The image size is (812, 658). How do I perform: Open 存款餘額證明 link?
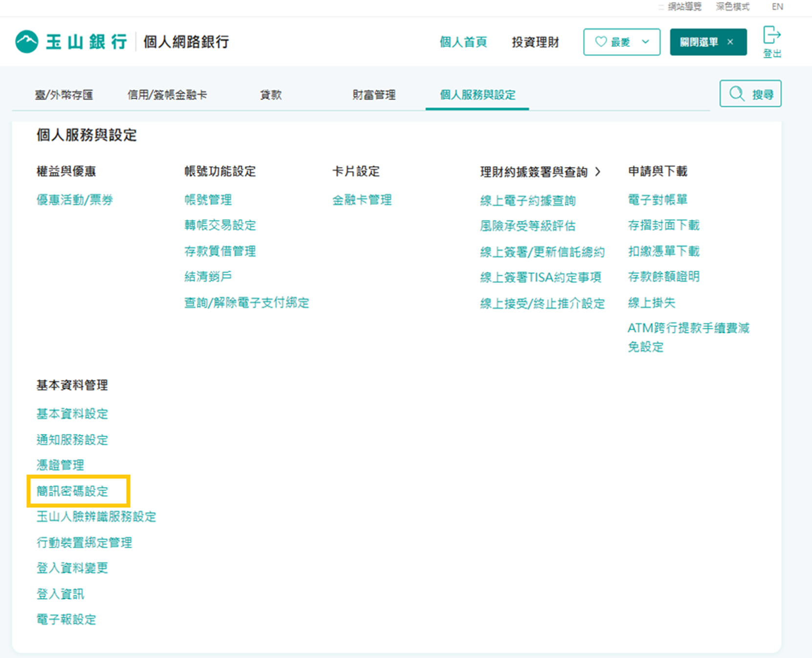pos(664,276)
